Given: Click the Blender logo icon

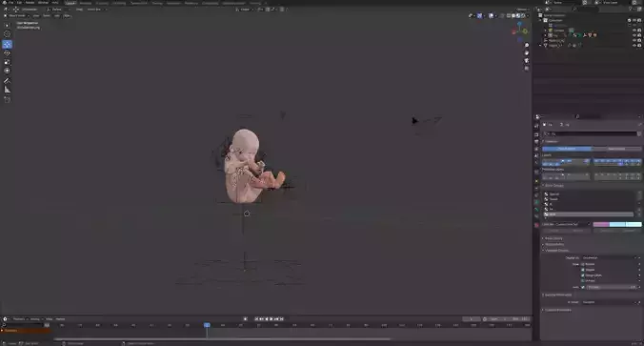Looking at the screenshot, I should [x=5, y=3].
